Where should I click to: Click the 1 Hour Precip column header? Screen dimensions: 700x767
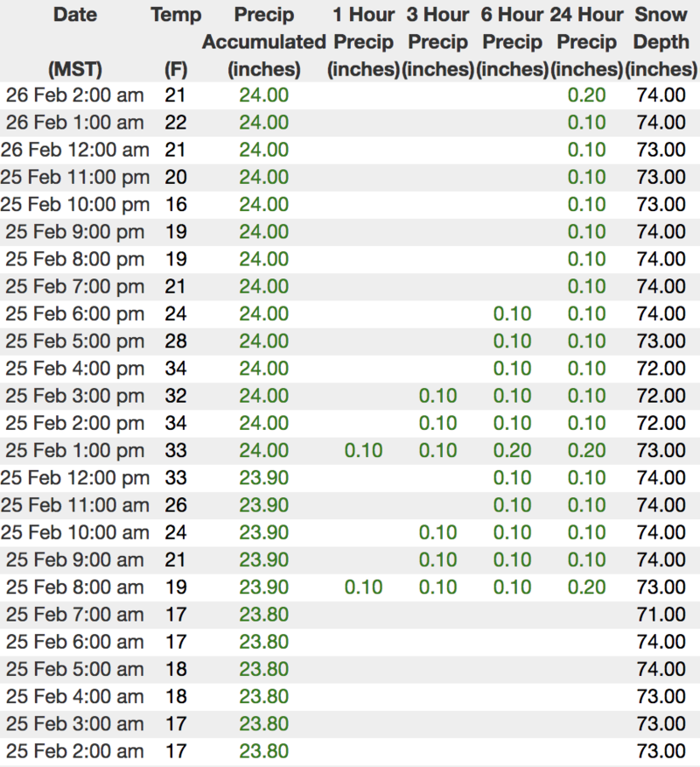(x=363, y=41)
